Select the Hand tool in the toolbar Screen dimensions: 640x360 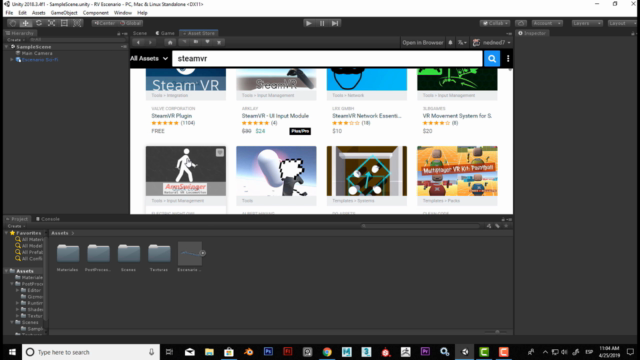(13, 23)
